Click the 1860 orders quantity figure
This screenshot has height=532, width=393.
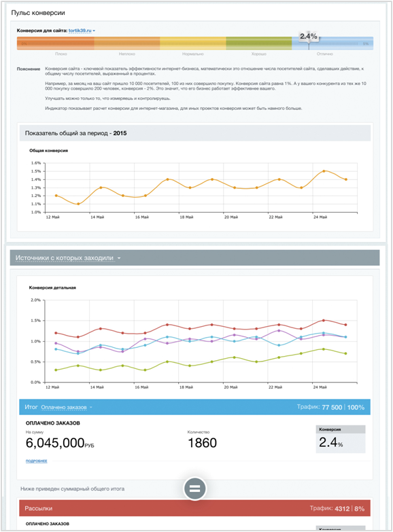point(203,443)
